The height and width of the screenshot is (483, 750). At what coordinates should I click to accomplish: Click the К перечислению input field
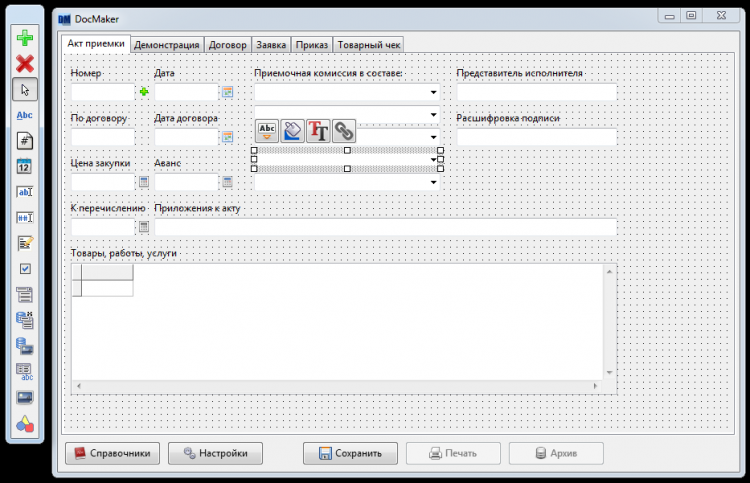pyautogui.click(x=103, y=227)
